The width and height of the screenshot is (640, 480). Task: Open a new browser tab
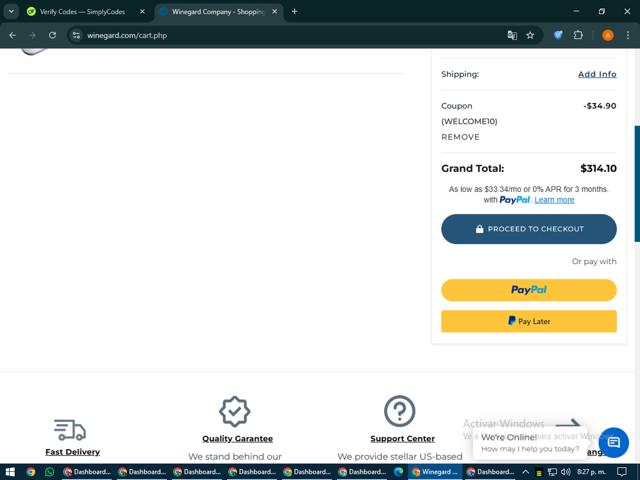pyautogui.click(x=294, y=12)
